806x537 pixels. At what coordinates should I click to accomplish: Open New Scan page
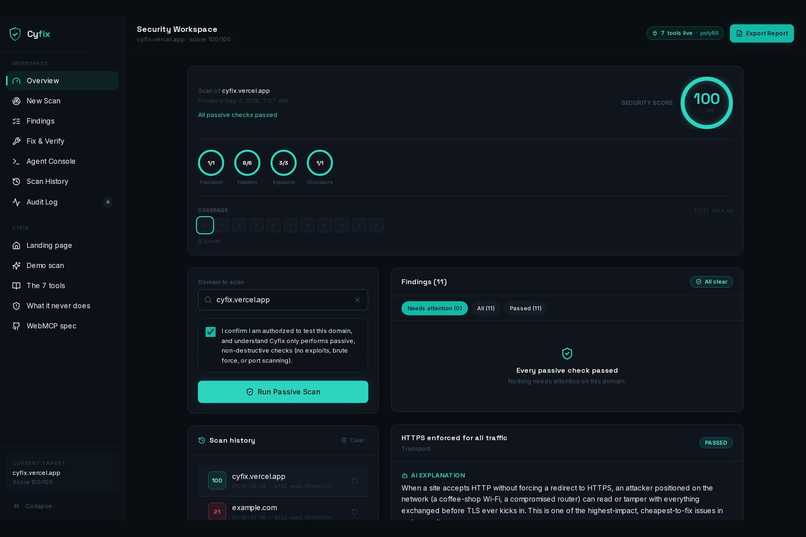pos(62,101)
